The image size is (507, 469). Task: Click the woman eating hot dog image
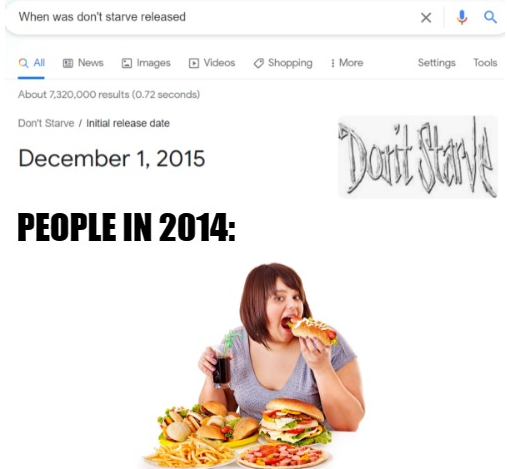pos(253,365)
